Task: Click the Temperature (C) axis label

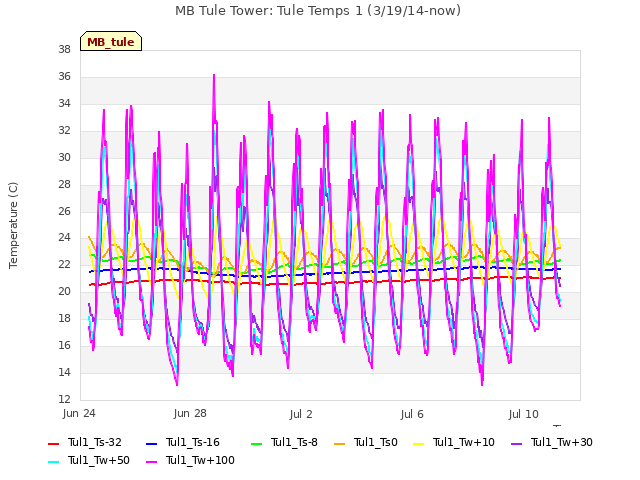Action: (x=13, y=225)
